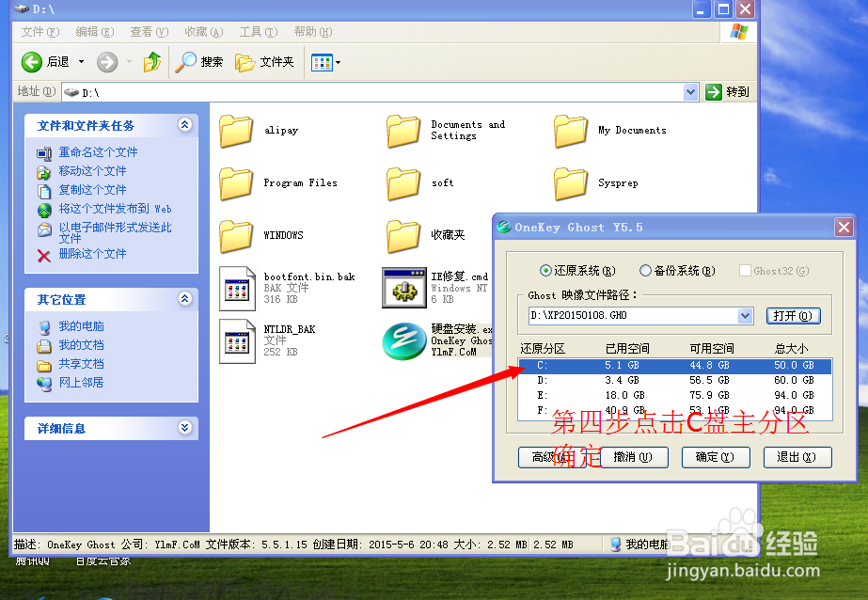Click the 退出(X) button
The height and width of the screenshot is (600, 868).
[797, 457]
